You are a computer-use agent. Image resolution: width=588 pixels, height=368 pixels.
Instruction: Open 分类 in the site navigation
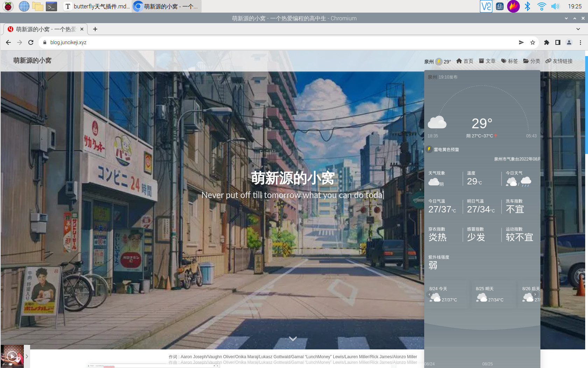click(x=532, y=61)
